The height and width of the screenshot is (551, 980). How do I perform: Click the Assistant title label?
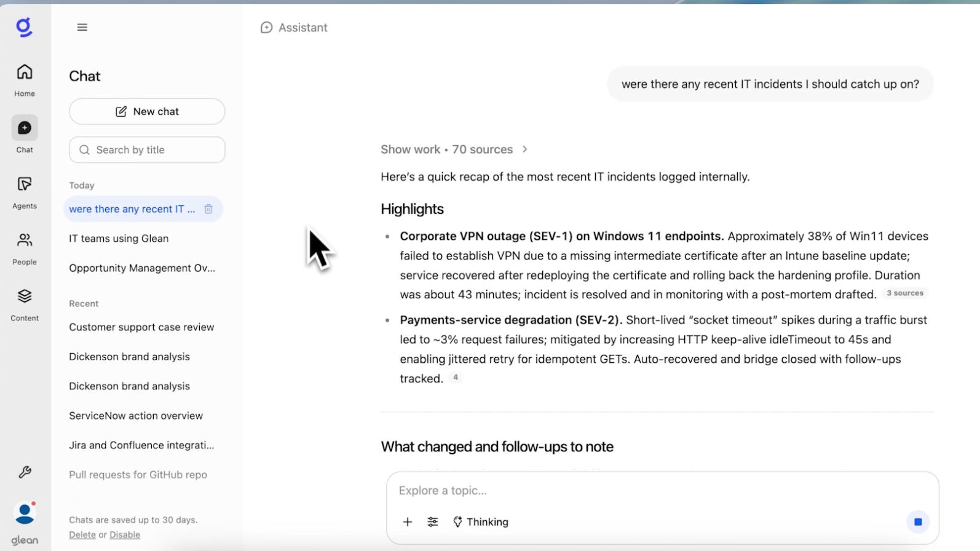tap(303, 28)
